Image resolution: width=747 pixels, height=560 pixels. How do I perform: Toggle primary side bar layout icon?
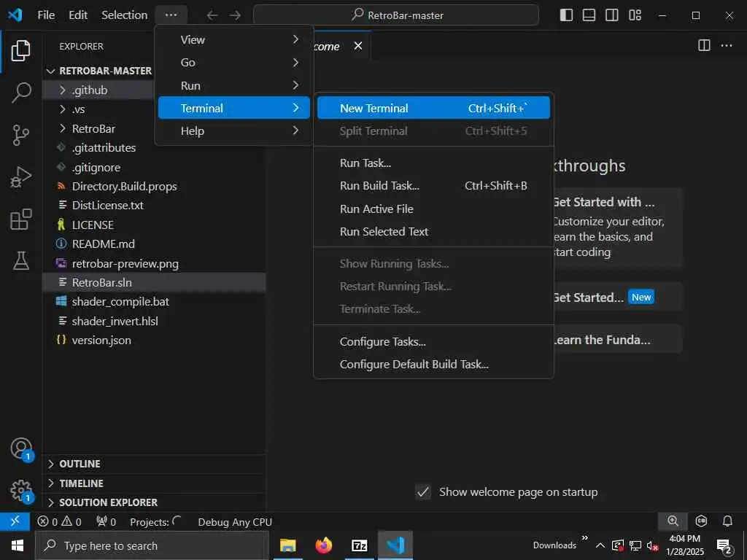tap(566, 15)
